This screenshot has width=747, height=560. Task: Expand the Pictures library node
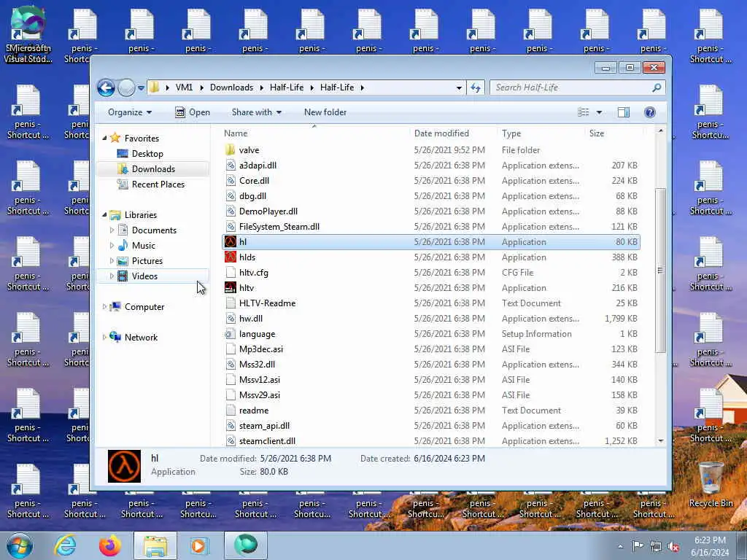[112, 261]
